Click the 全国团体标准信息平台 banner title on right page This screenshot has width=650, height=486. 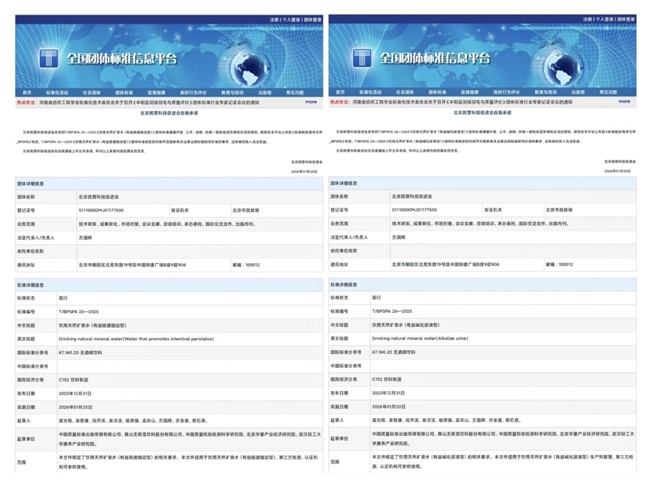tap(435, 58)
